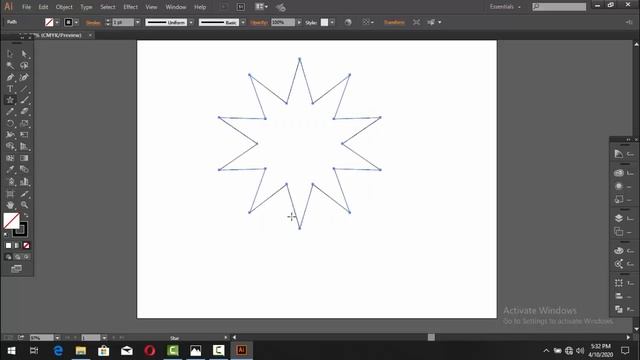This screenshot has width=640, height=360.
Task: Open the artboard navigation dropdown
Action: click(x=104, y=338)
